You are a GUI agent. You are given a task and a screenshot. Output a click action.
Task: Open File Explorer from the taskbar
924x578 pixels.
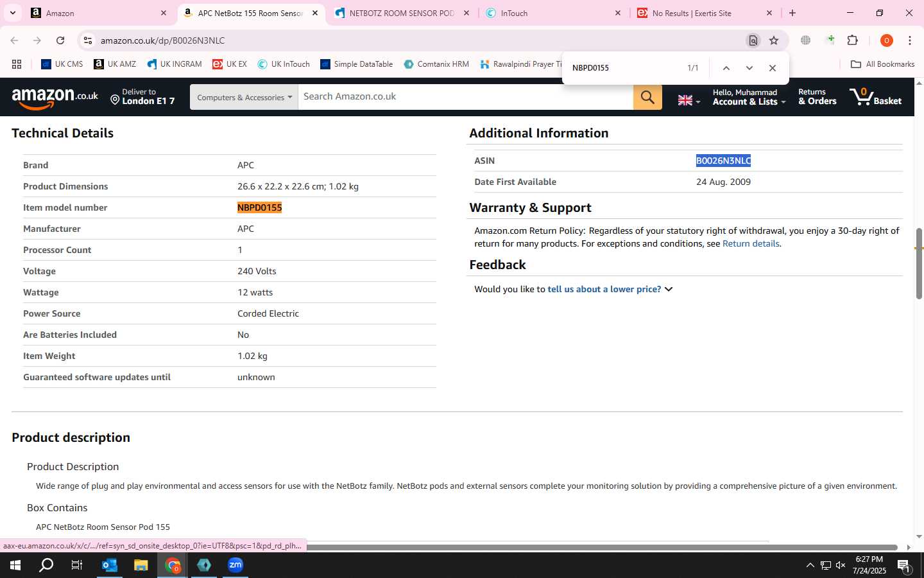tap(141, 565)
